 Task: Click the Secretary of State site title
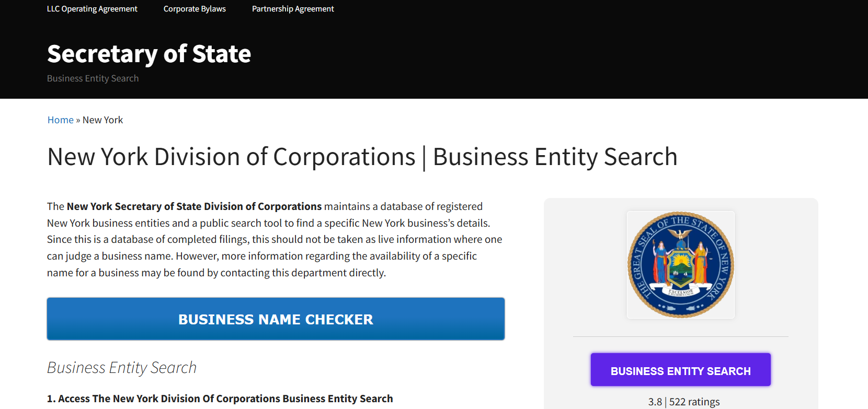coord(149,53)
